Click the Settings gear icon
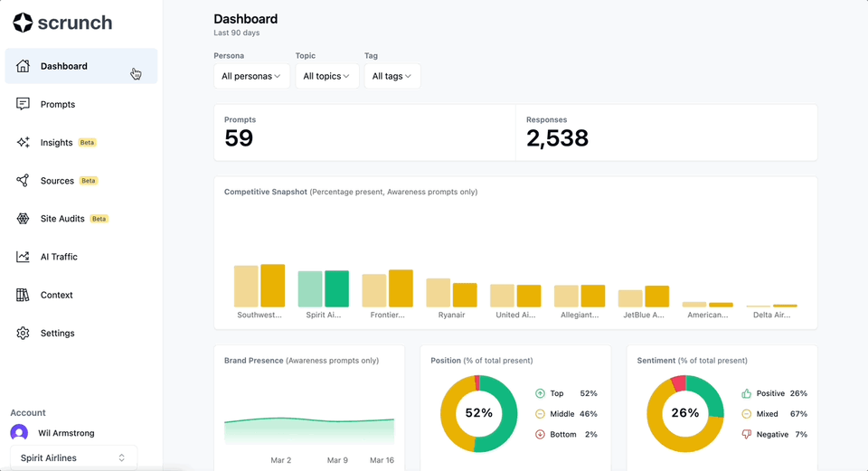The image size is (868, 471). (x=23, y=334)
